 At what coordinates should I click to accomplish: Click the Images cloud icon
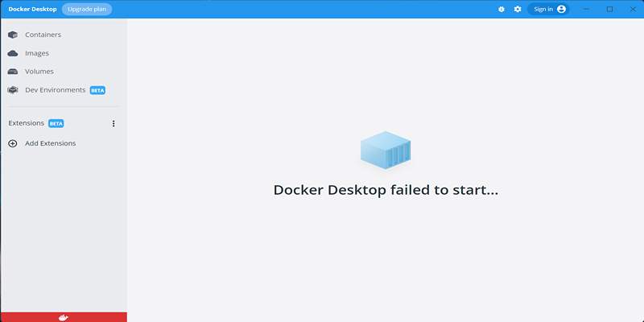tap(13, 53)
